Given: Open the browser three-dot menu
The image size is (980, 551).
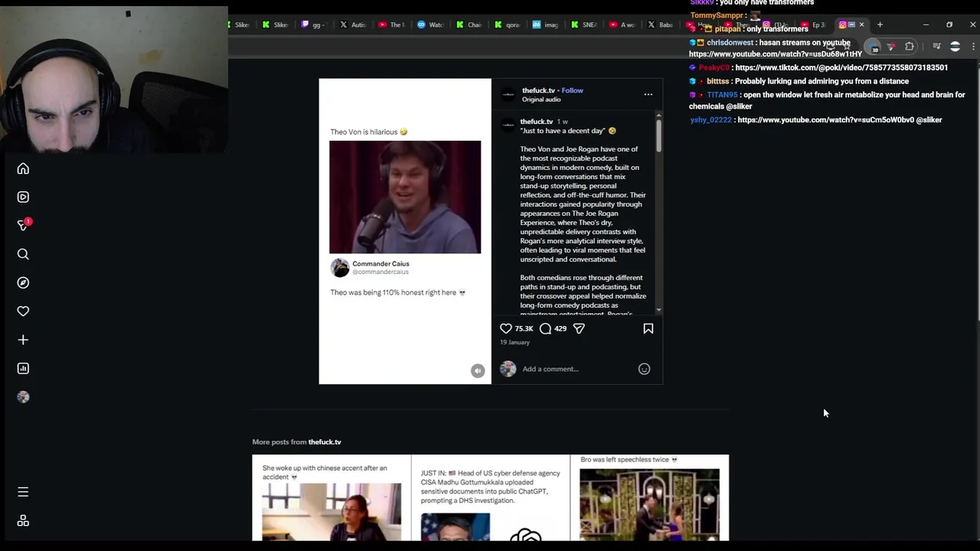Looking at the screenshot, I should (x=973, y=47).
